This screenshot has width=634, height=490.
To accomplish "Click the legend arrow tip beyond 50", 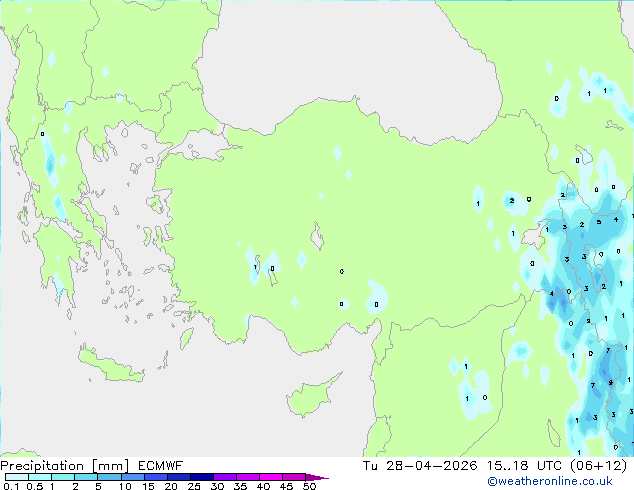I will point(317,477).
